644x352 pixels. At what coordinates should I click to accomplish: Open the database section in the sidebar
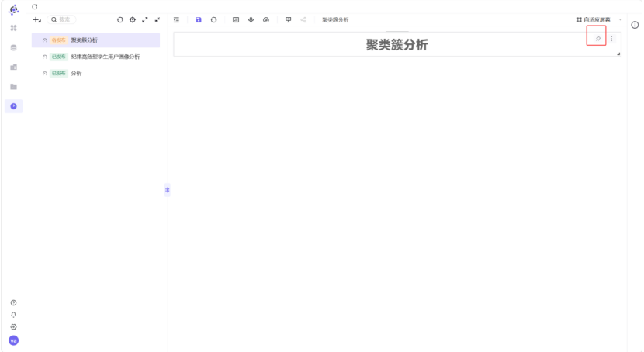13,47
